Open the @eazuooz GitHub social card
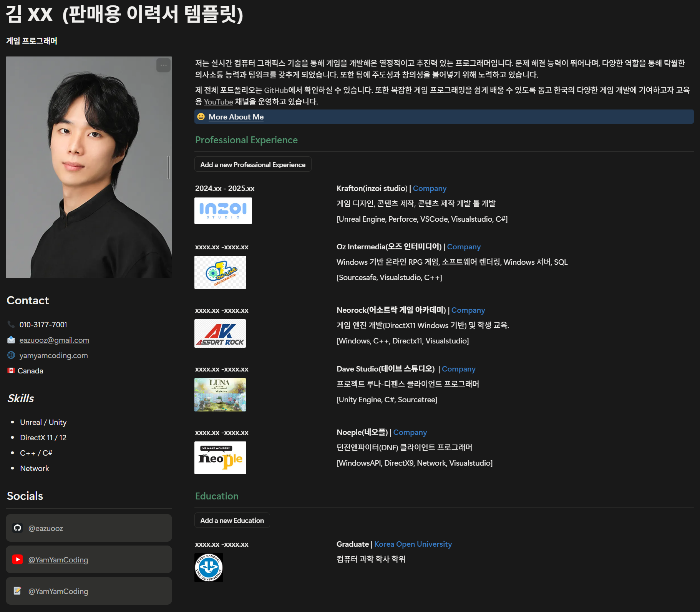This screenshot has width=700, height=612. coord(89,528)
